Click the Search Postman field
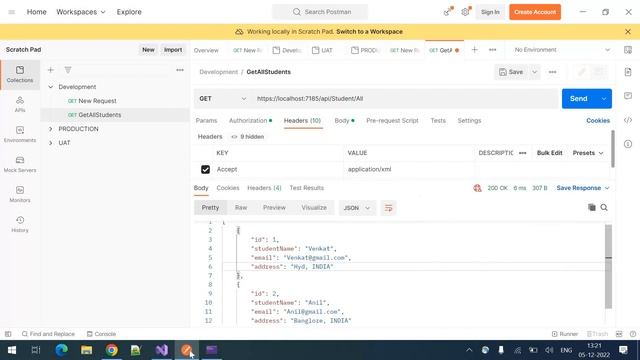Image resolution: width=640 pixels, height=360 pixels. pos(320,12)
